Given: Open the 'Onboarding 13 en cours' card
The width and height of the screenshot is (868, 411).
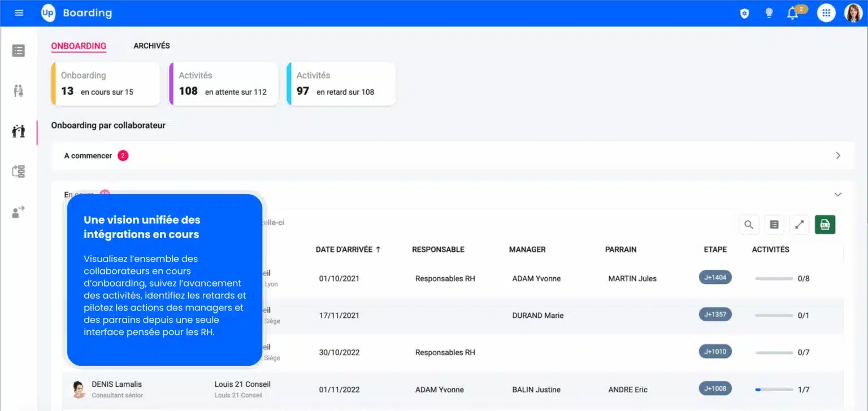Looking at the screenshot, I should (x=105, y=84).
